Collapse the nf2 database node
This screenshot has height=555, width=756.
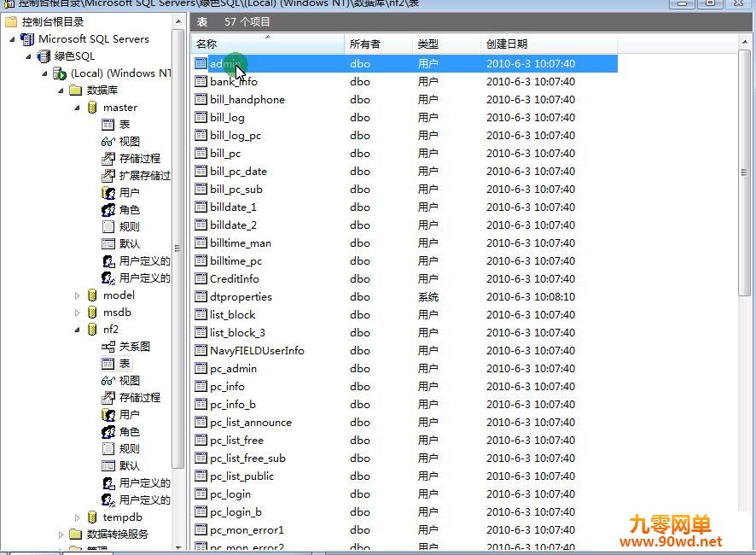point(78,330)
